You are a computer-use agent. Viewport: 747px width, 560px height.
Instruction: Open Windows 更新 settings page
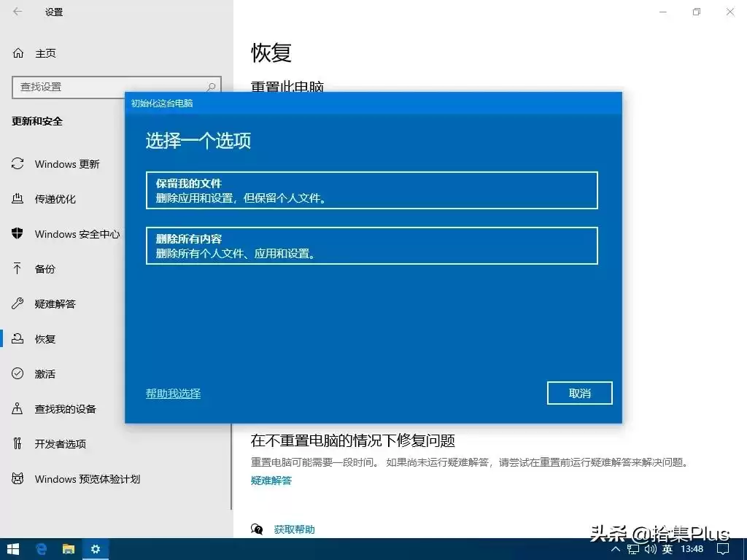coord(67,164)
